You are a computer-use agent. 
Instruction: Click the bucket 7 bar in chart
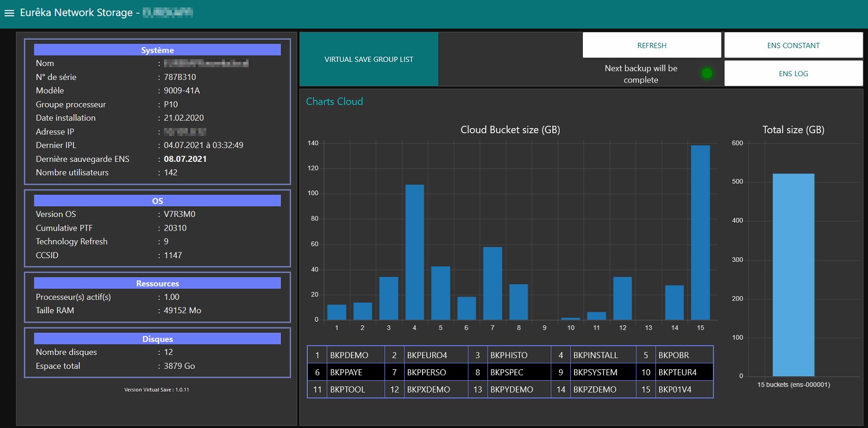tap(492, 284)
